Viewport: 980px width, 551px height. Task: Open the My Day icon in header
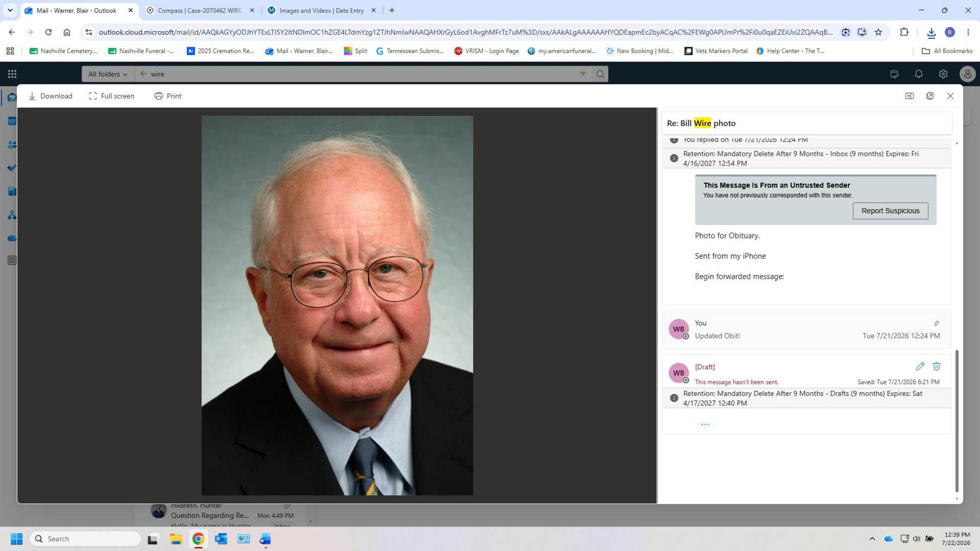pyautogui.click(x=894, y=74)
